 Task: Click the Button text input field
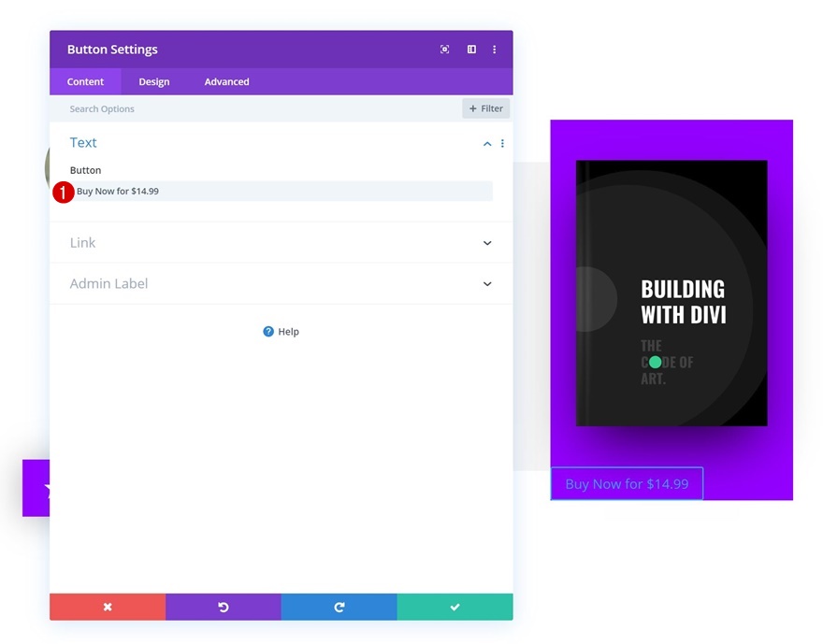click(282, 192)
